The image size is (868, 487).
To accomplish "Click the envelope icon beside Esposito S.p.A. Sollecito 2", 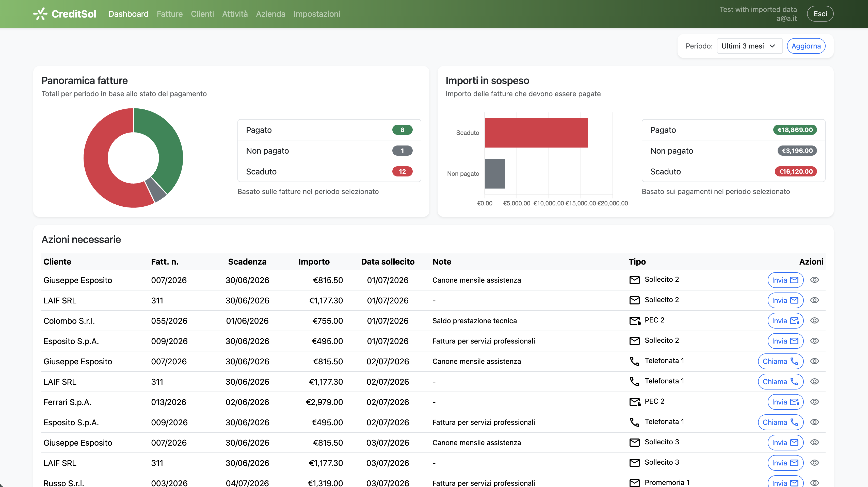I will (634, 341).
